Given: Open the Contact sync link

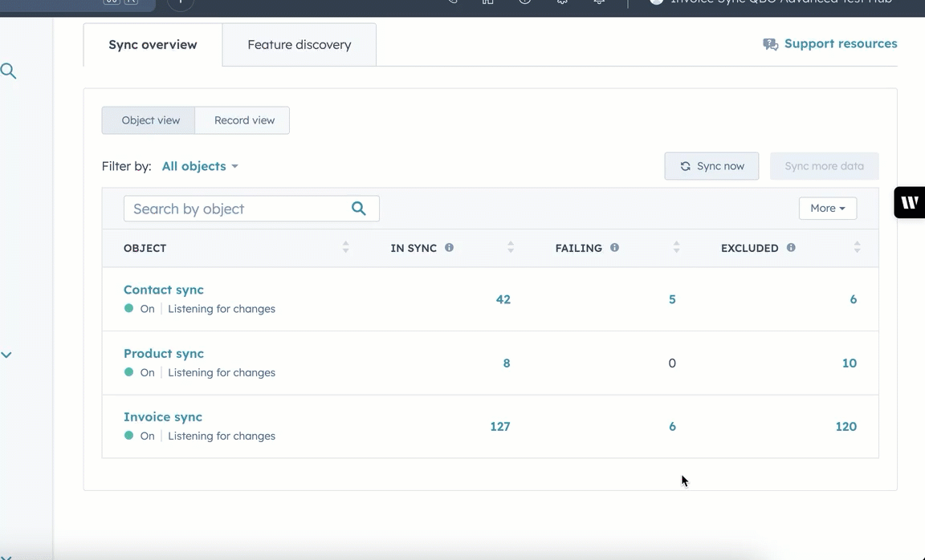Looking at the screenshot, I should click(x=164, y=290).
